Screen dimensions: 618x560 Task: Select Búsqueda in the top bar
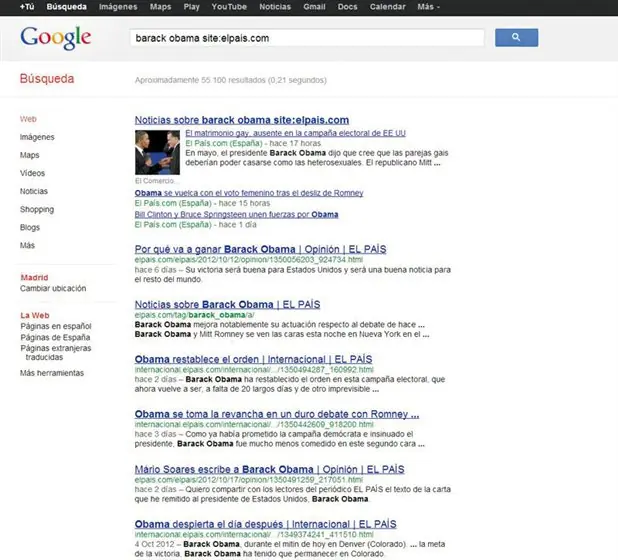coord(66,7)
